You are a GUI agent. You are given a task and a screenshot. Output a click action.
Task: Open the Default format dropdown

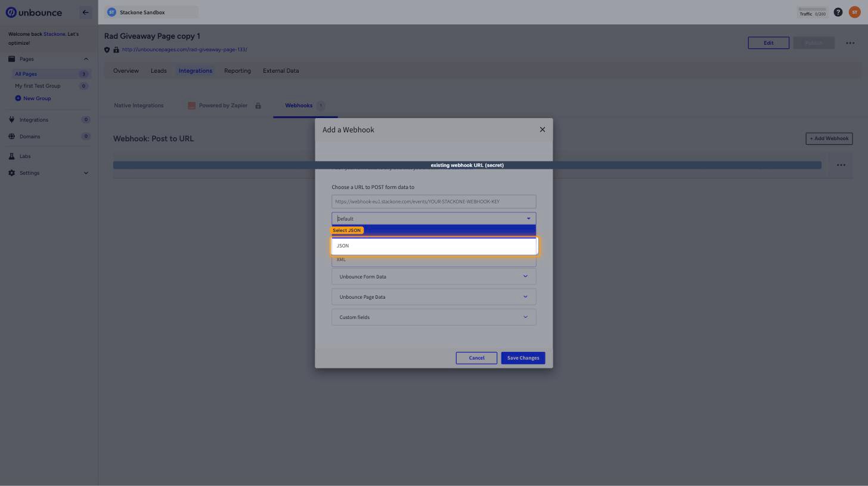(434, 218)
